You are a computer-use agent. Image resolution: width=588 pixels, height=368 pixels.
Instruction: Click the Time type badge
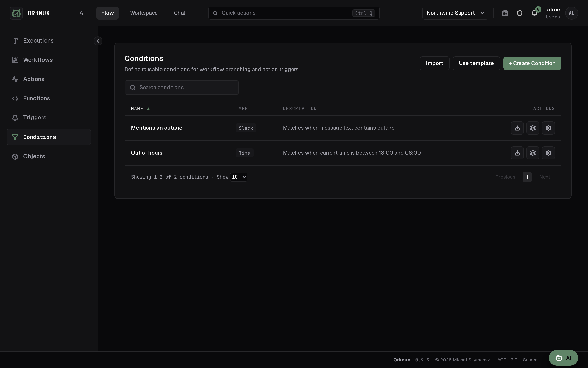244,153
